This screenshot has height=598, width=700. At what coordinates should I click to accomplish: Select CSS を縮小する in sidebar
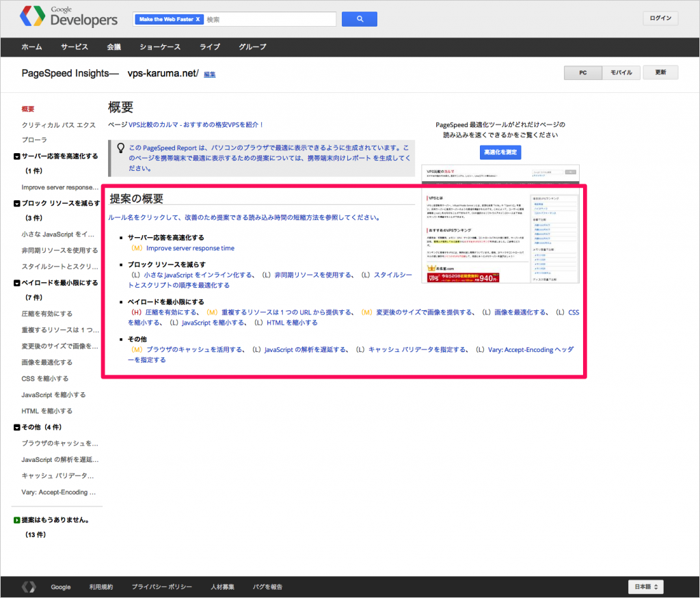(45, 379)
